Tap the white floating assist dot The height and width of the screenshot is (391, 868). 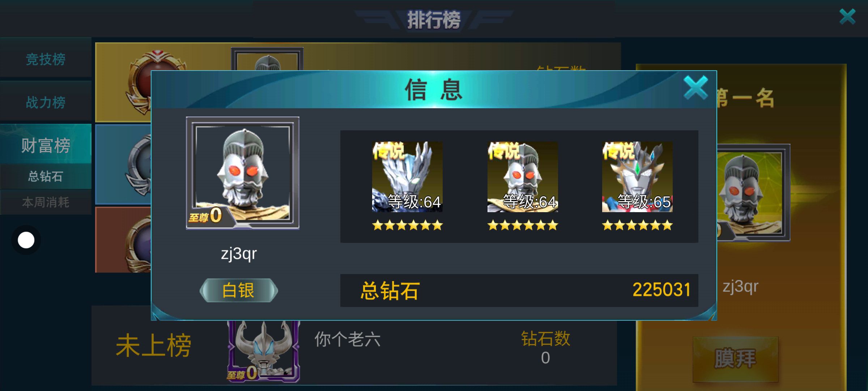point(26,240)
